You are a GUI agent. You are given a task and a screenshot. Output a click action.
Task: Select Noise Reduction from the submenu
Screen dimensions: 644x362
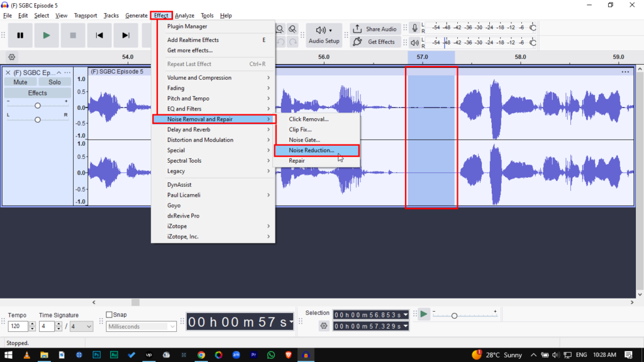pyautogui.click(x=311, y=150)
